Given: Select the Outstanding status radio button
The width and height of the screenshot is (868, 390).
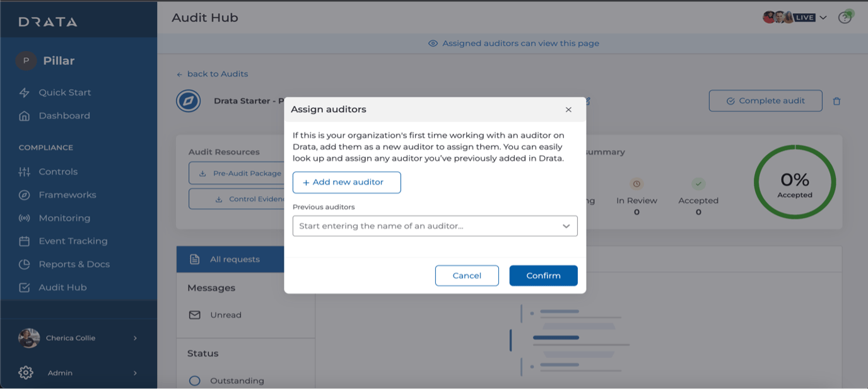Looking at the screenshot, I should coord(195,381).
